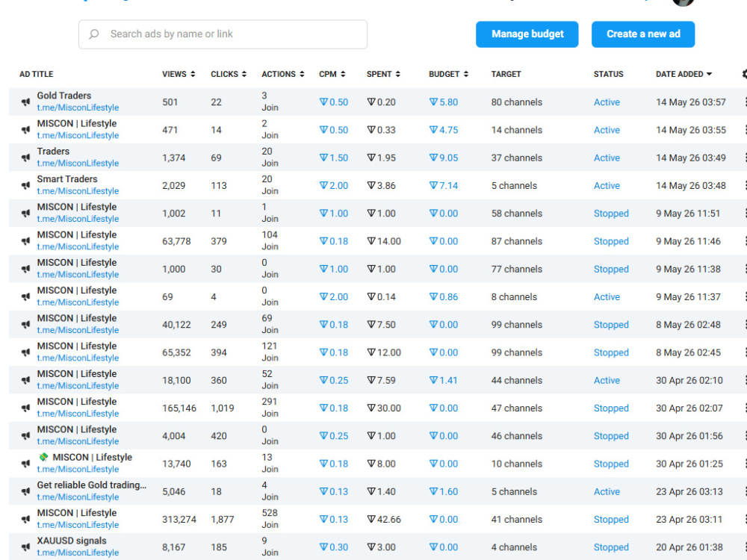Click the Manage budget button

click(x=527, y=34)
